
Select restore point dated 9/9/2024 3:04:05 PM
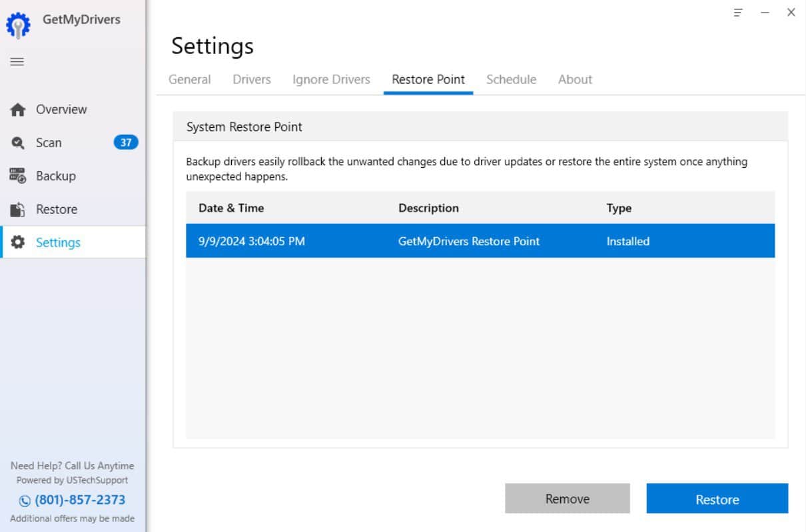pyautogui.click(x=480, y=241)
